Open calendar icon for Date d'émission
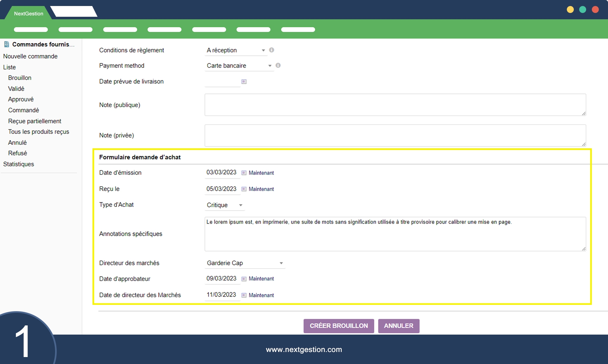608x364 pixels. click(x=244, y=173)
